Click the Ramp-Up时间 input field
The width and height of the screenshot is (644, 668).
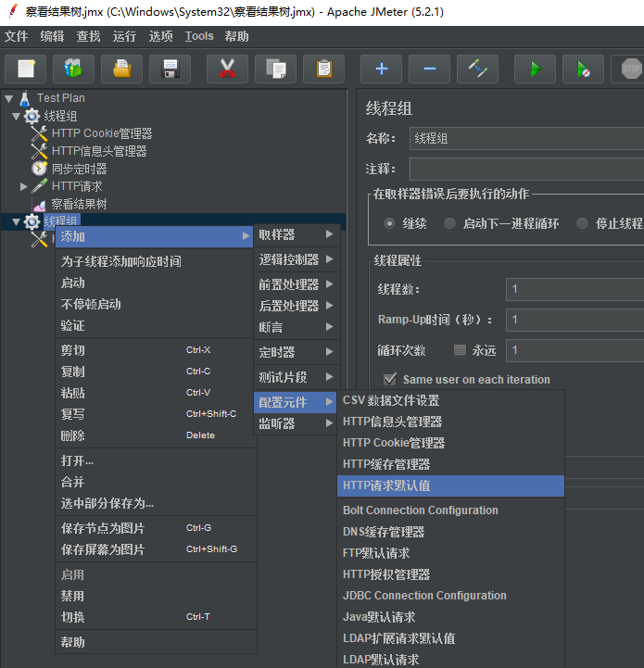[x=575, y=320]
